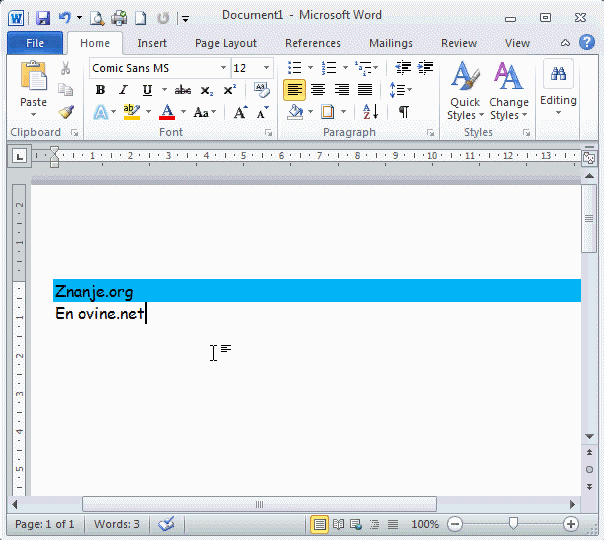
Task: Click the Subscript icon
Action: point(207,90)
